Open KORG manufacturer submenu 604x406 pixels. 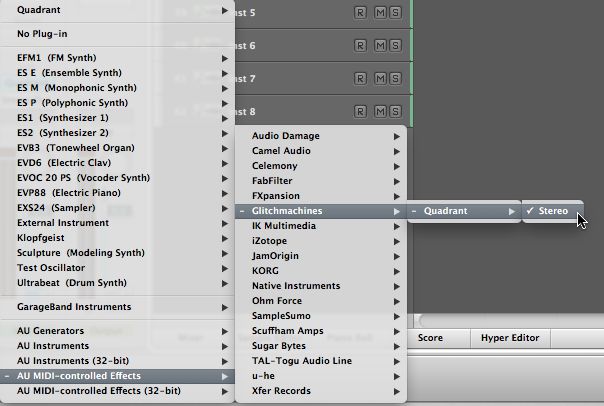321,271
